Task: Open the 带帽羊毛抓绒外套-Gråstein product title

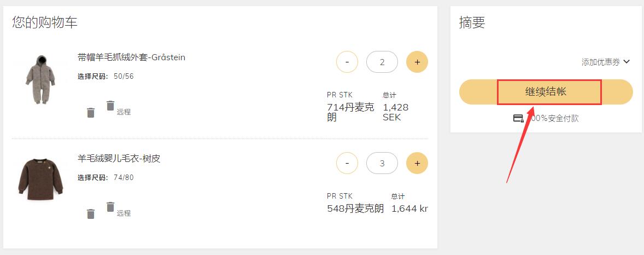Action: 131,57
